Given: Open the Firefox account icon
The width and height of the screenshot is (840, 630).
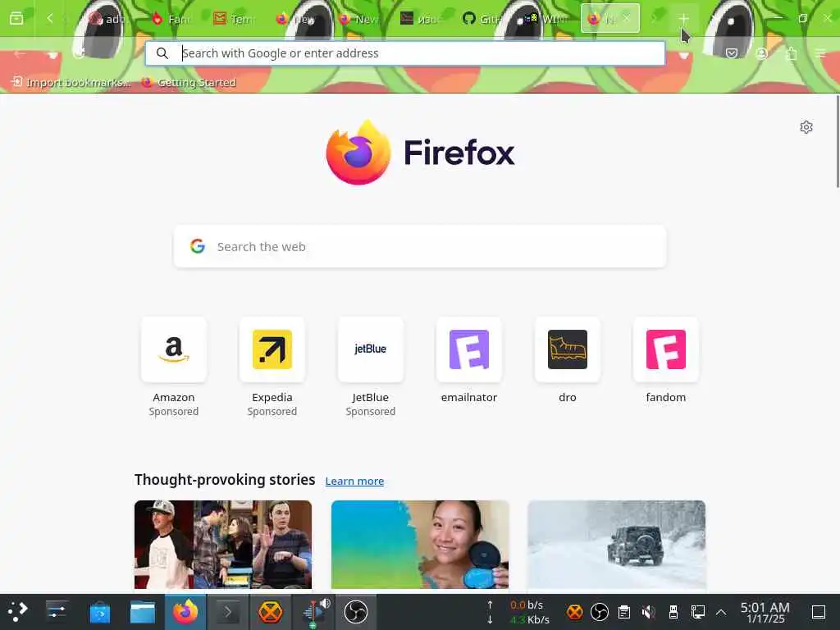Looking at the screenshot, I should (761, 53).
